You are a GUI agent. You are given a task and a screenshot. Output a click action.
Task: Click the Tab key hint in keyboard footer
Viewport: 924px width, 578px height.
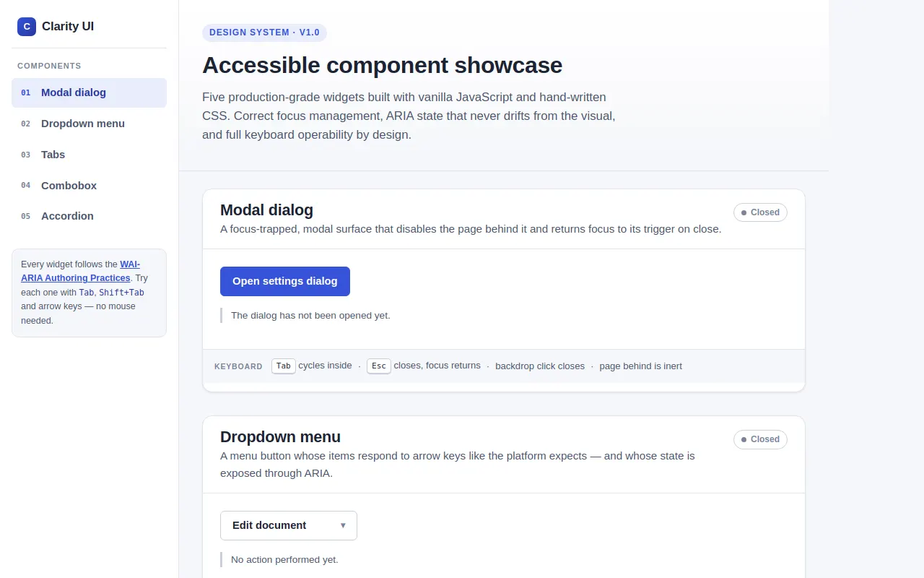(x=284, y=366)
